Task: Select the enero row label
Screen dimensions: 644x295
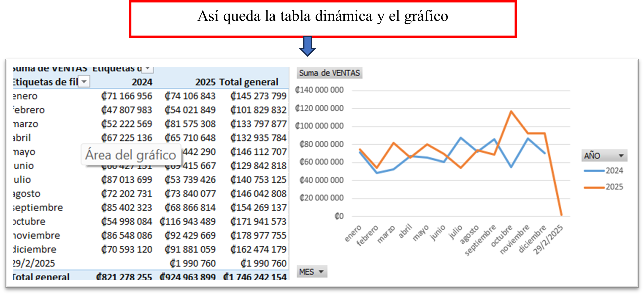Action: tap(25, 96)
